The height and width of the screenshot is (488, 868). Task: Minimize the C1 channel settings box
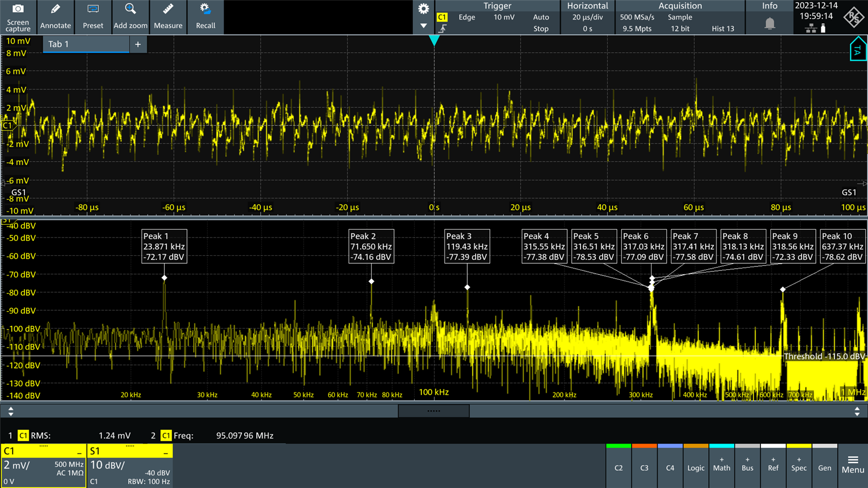pyautogui.click(x=79, y=453)
